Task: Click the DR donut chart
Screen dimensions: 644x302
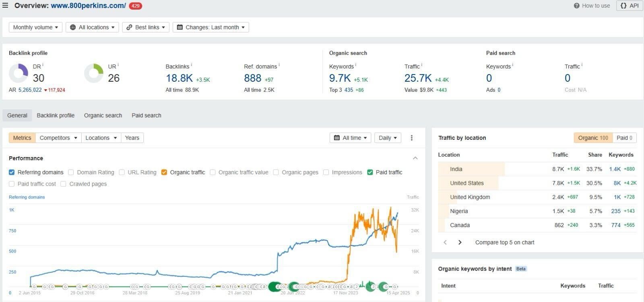Action: tap(19, 73)
